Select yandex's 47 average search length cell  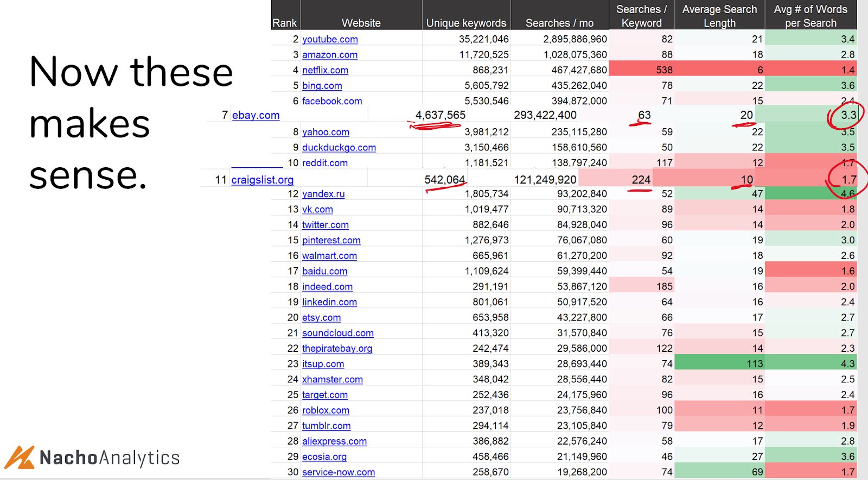(720, 194)
